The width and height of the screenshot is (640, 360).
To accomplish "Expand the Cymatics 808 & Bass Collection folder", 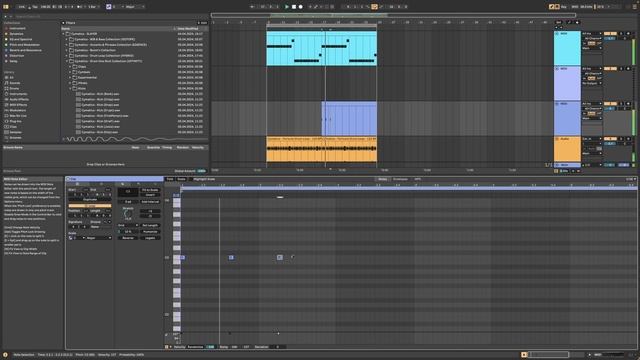I will click(x=67, y=39).
